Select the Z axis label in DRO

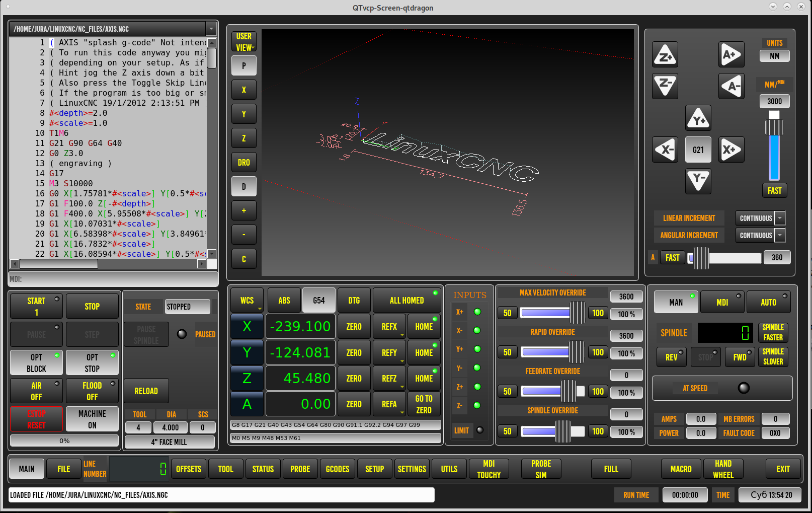coord(247,378)
